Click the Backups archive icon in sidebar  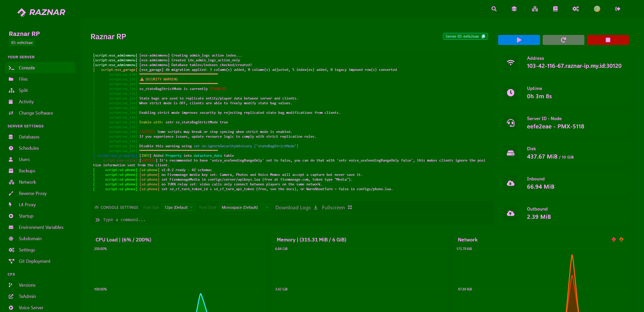[x=11, y=171]
